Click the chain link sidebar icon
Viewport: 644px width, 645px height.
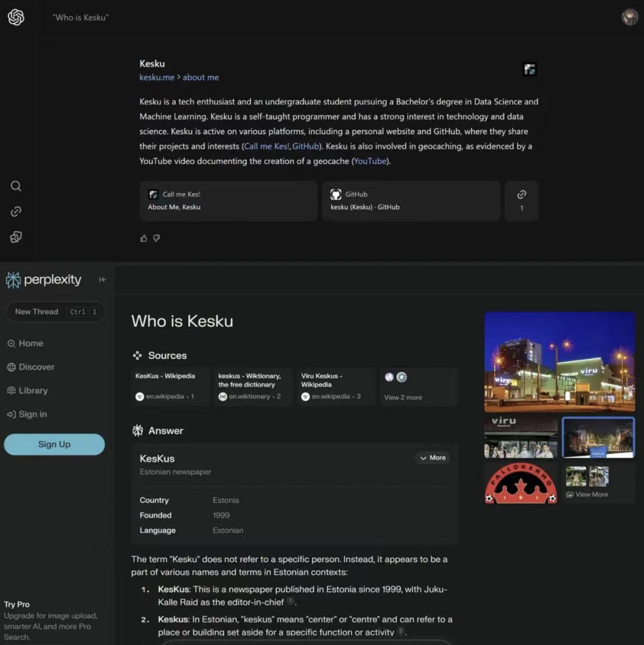pos(16,211)
